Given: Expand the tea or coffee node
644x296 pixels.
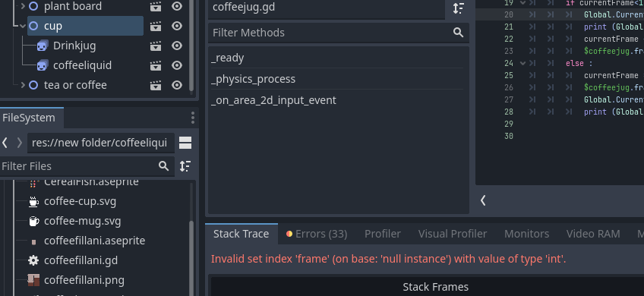Looking at the screenshot, I should pyautogui.click(x=23, y=85).
